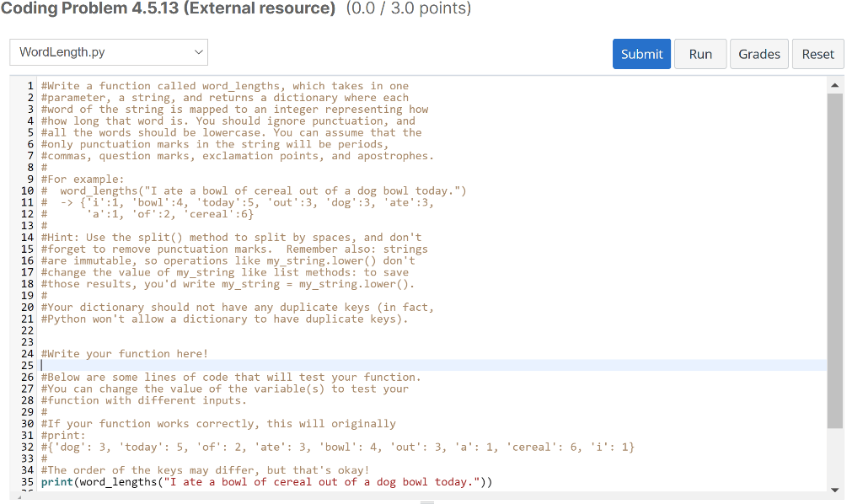
Task: Click the resize handle below the editor
Action: 427,502
